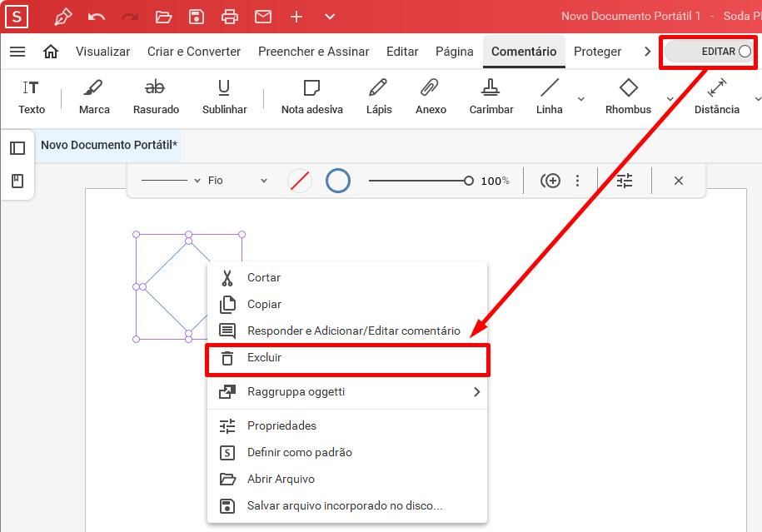The height and width of the screenshot is (532, 762).
Task: Choose Excluir to delete the shape
Action: [347, 358]
